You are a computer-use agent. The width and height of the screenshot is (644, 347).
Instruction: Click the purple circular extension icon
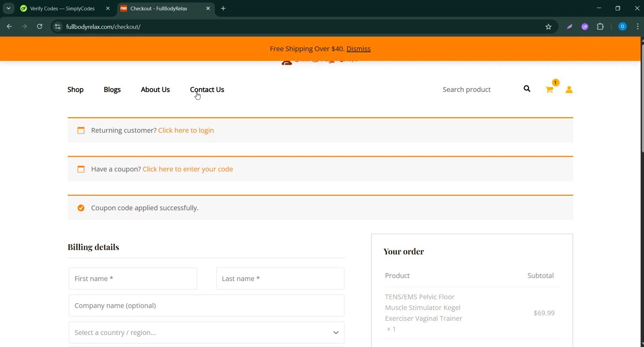(x=585, y=27)
